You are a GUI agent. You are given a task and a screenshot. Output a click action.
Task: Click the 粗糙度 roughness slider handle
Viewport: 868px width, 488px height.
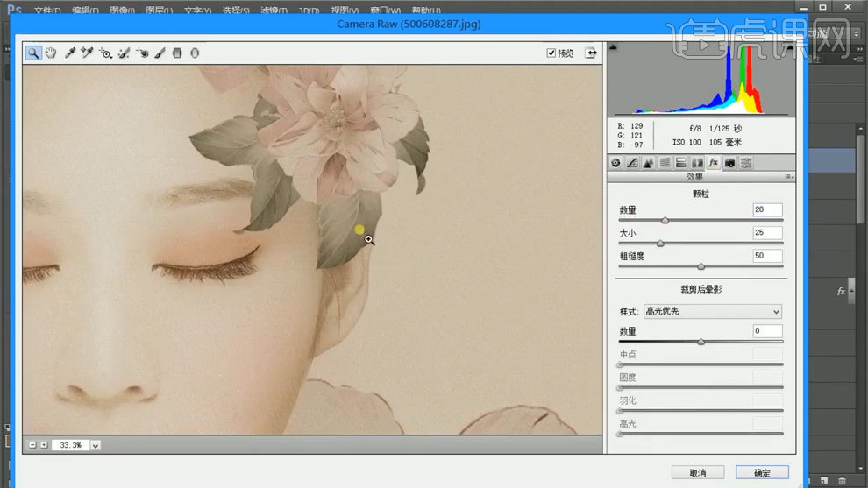pyautogui.click(x=701, y=266)
